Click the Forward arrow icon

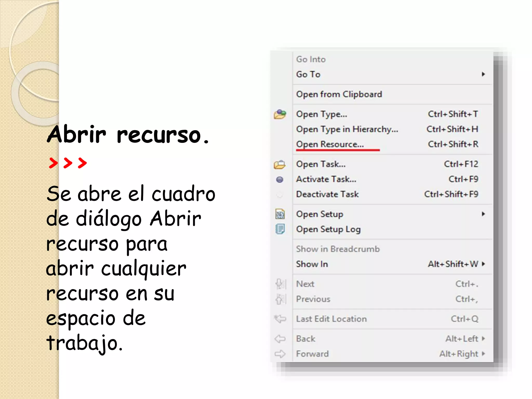coord(280,354)
